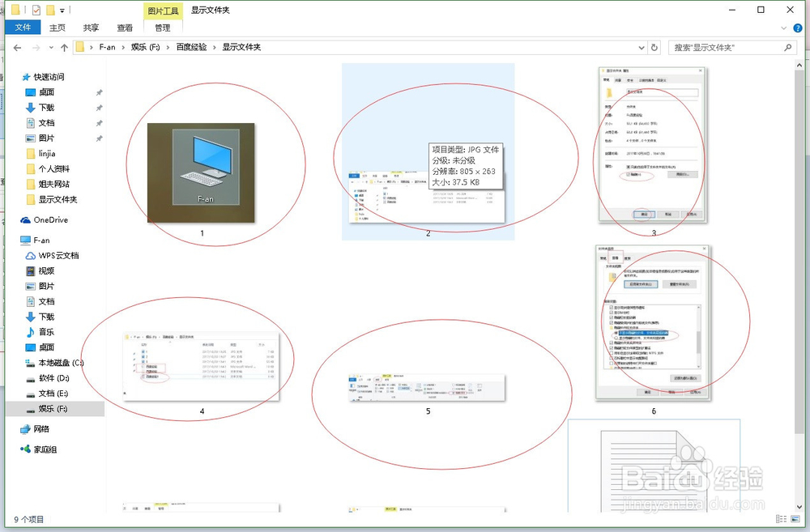Open 下载 under quick access

coord(46,108)
